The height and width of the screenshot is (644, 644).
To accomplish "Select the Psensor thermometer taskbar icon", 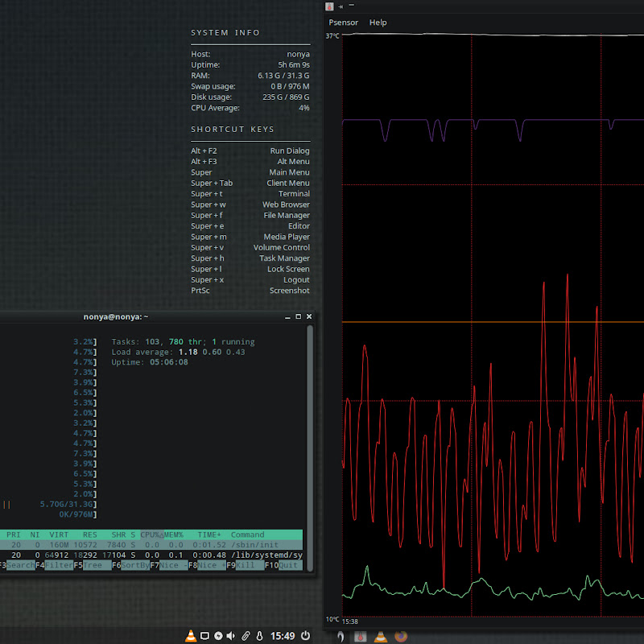I will click(360, 637).
